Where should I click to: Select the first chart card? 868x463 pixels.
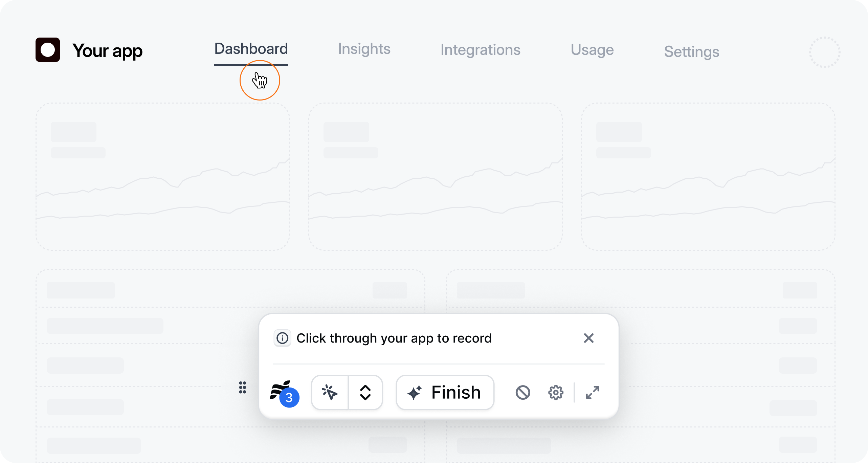163,177
